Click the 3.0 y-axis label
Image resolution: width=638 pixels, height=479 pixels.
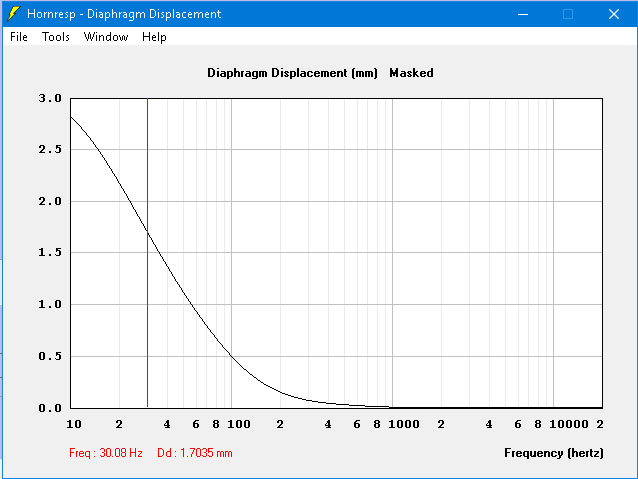(50, 98)
